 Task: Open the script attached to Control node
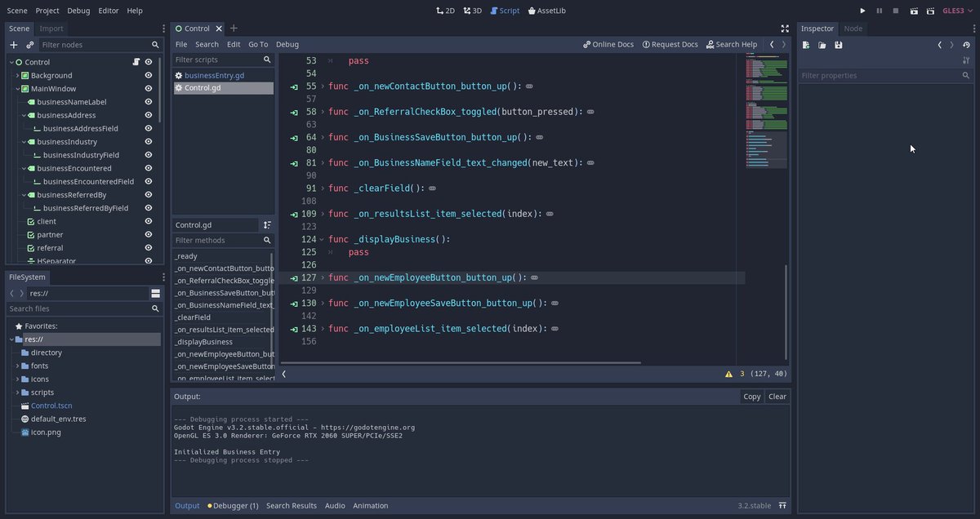coord(136,62)
